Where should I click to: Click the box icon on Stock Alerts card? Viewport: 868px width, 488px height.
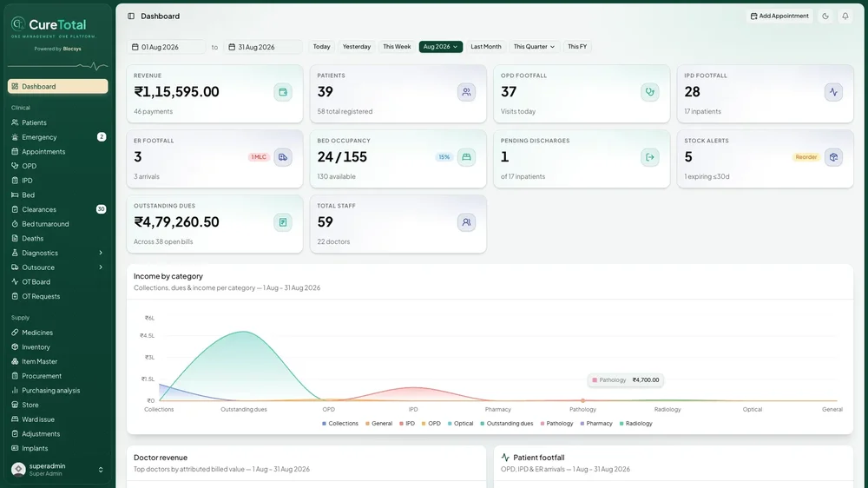pos(833,157)
